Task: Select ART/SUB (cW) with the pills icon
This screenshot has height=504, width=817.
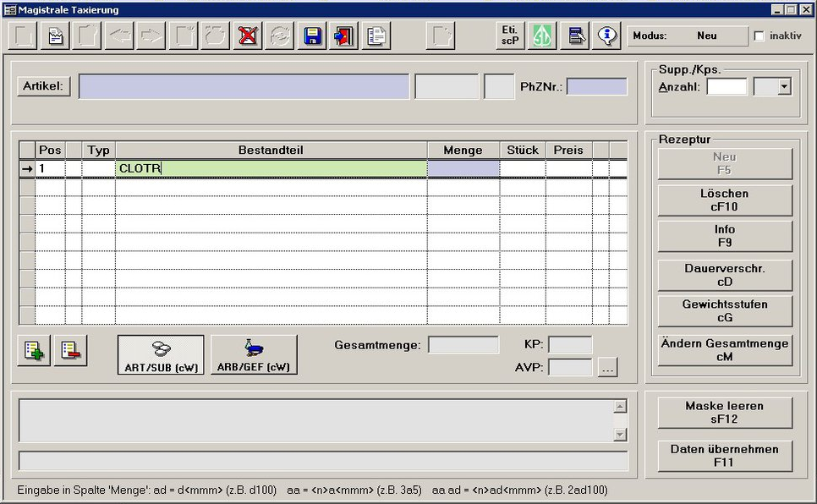Action: pos(160,353)
